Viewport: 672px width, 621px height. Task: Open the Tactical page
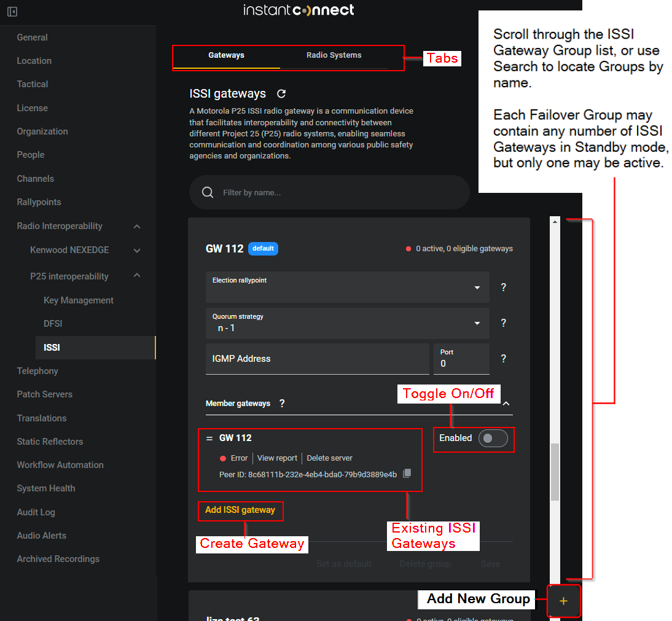click(x=33, y=84)
